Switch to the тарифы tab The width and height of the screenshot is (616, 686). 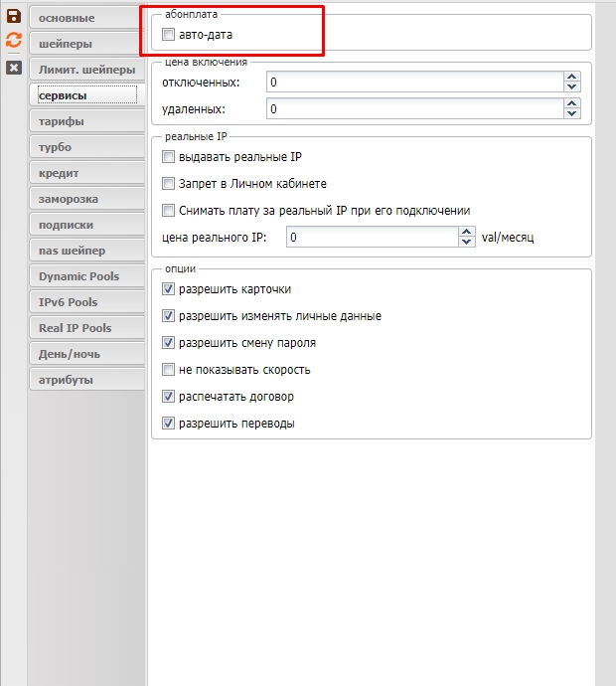click(x=85, y=121)
